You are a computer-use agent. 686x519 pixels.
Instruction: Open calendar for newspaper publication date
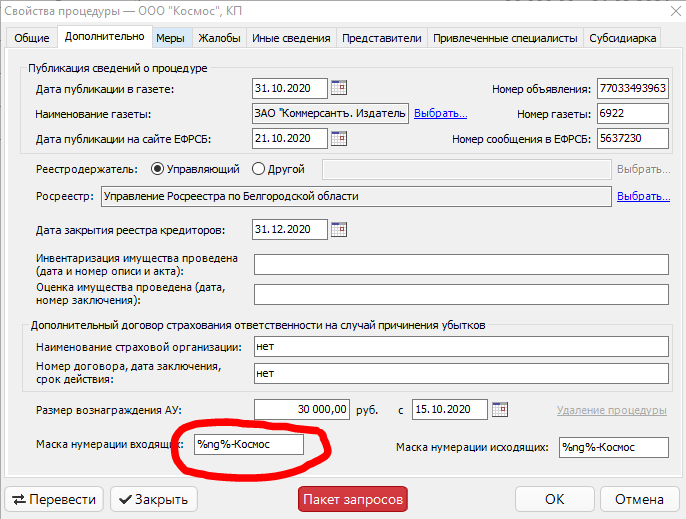[x=338, y=87]
